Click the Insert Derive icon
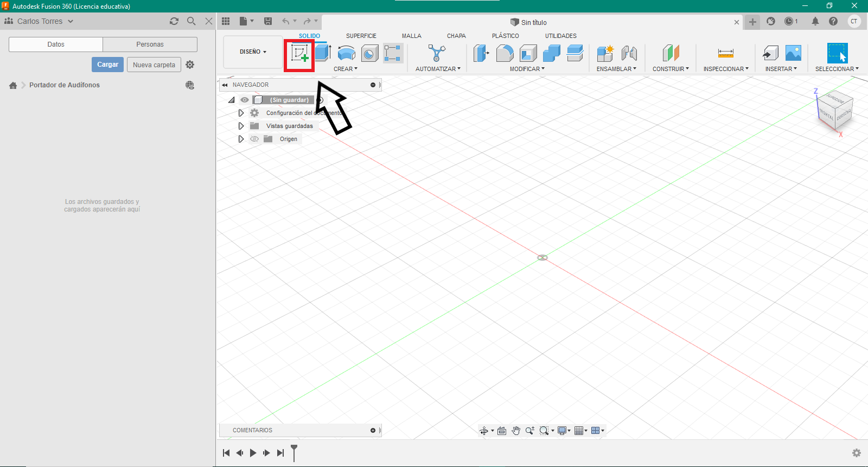Screen dimensions: 868x467 click(x=770, y=53)
